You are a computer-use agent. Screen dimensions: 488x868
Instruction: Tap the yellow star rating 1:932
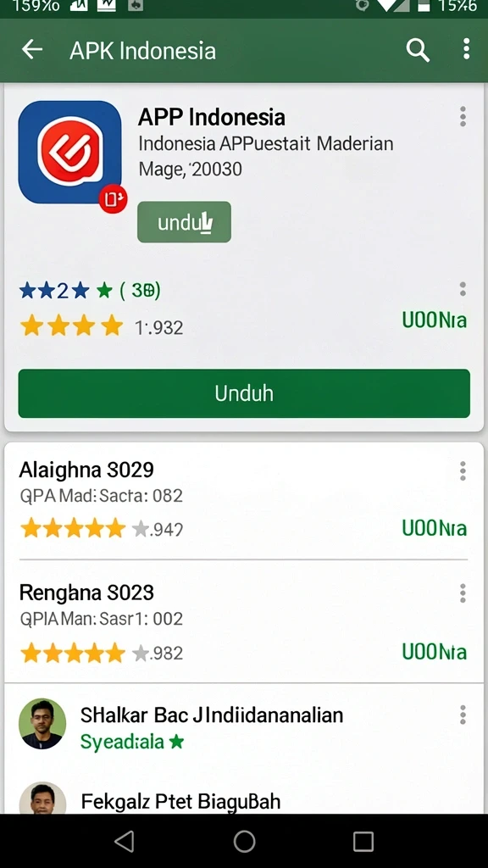pyautogui.click(x=102, y=326)
